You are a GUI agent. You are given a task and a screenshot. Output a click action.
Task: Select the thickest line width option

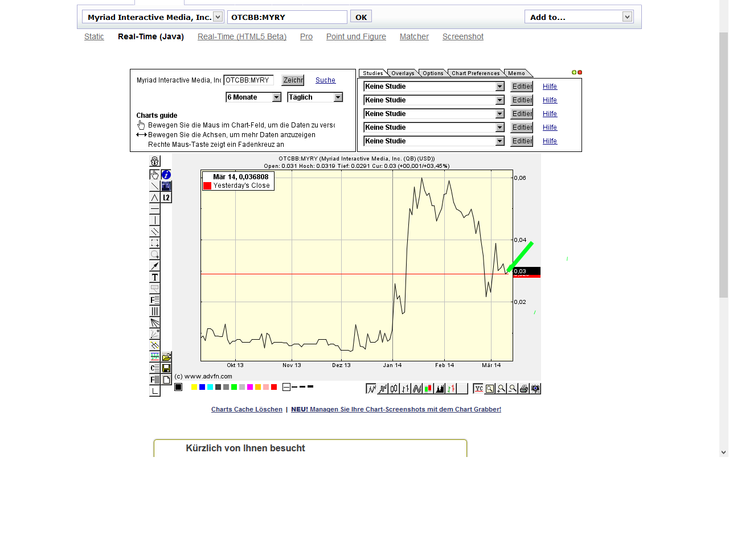pos(310,387)
